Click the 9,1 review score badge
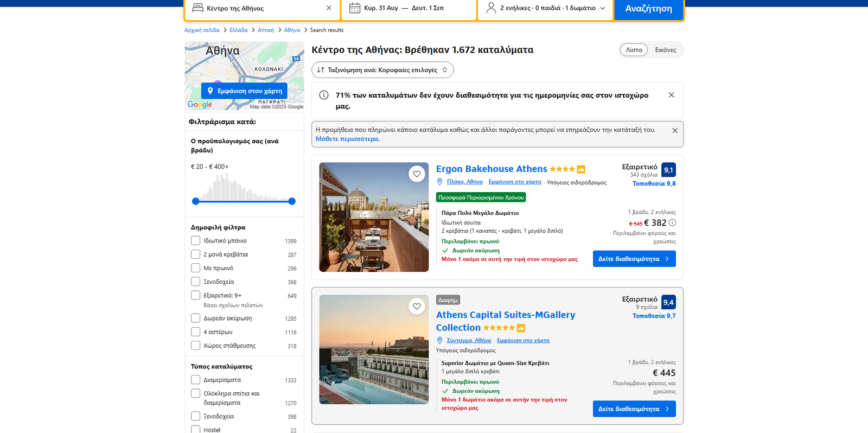The height and width of the screenshot is (433, 868). click(668, 170)
